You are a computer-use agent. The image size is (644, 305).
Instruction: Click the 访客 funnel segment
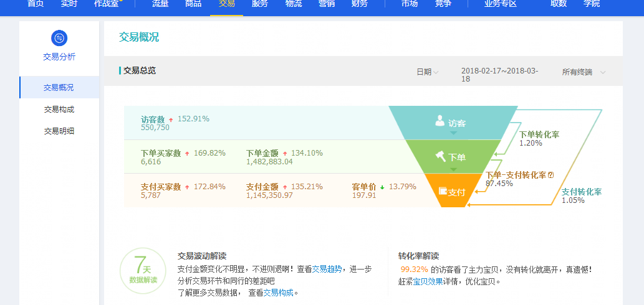(x=453, y=123)
